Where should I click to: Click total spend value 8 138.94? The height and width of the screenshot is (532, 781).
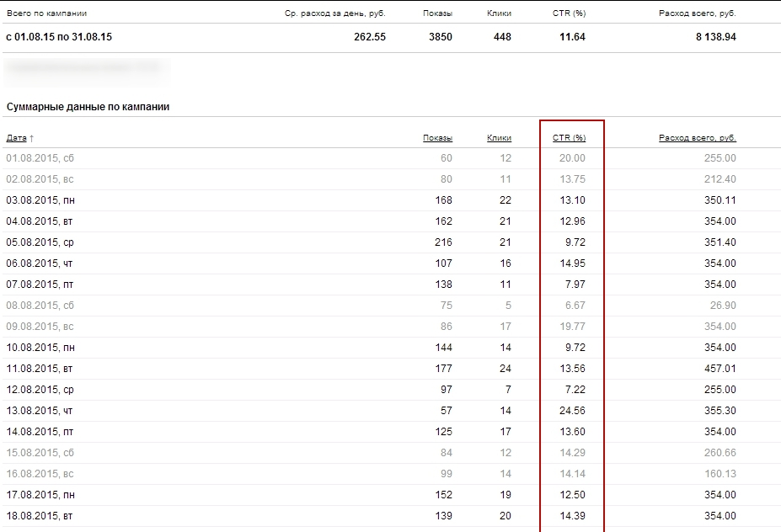coord(716,37)
